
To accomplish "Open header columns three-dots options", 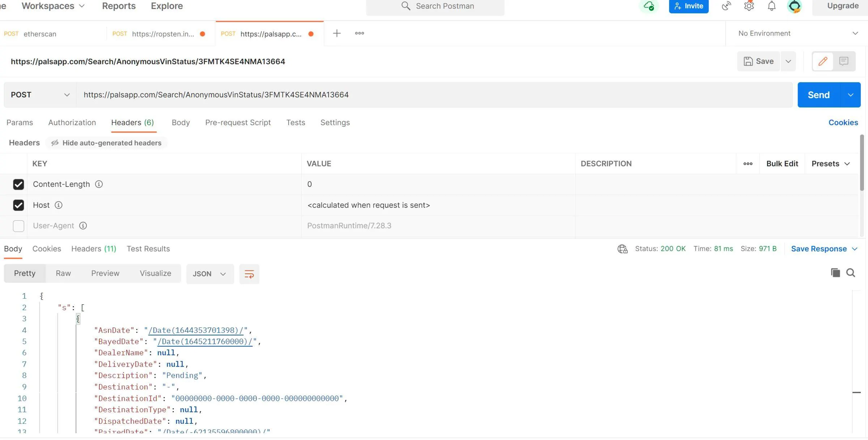I will click(748, 164).
